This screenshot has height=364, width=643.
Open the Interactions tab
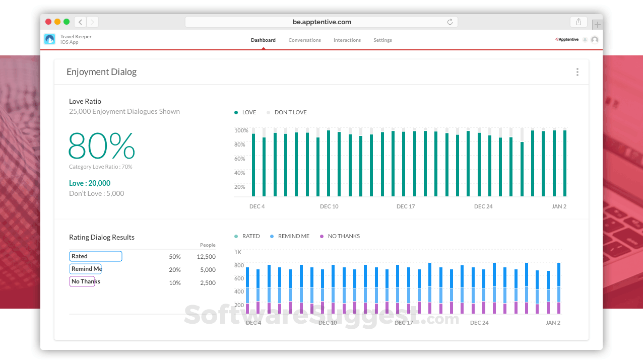(347, 40)
